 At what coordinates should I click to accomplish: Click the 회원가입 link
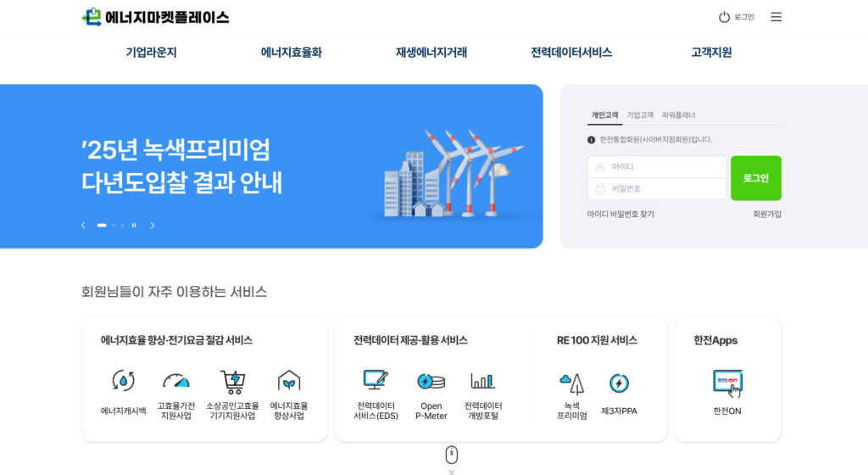766,215
